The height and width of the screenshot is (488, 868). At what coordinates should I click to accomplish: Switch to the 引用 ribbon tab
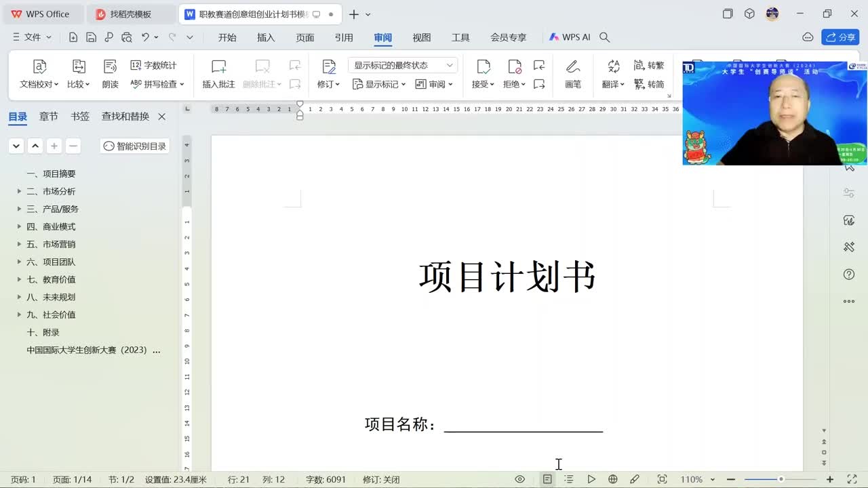[x=344, y=37]
